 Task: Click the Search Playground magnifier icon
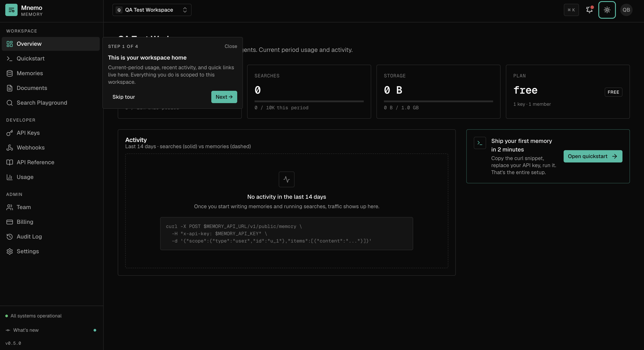tap(9, 103)
